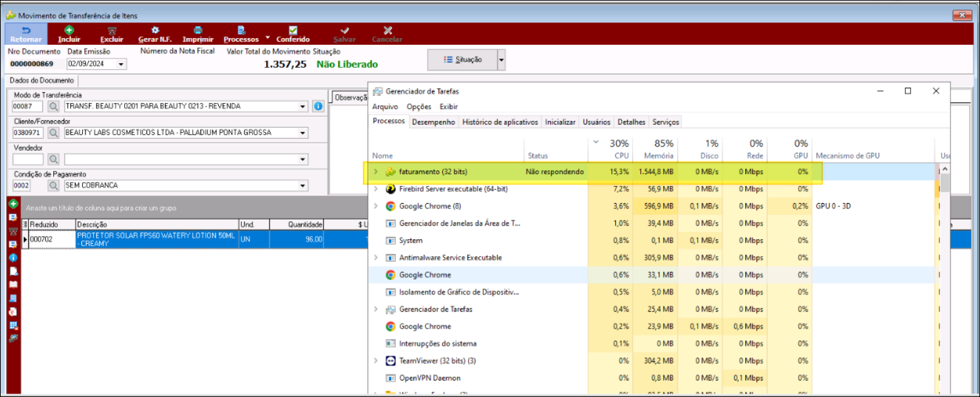Click the search magnifier for Vendedor

click(53, 159)
